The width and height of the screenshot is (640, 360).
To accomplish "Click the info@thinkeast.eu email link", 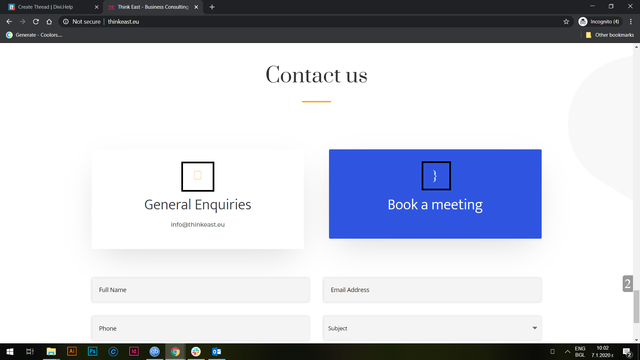I will click(198, 224).
